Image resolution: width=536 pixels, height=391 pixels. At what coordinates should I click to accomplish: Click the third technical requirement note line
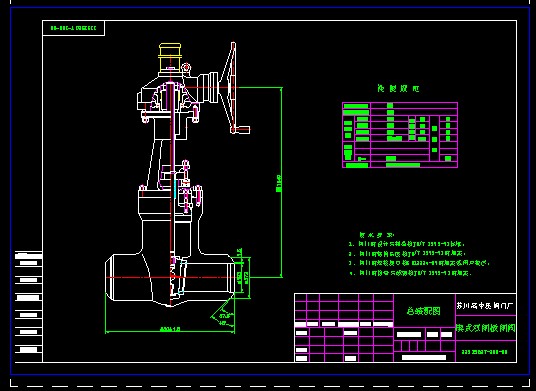pos(419,263)
